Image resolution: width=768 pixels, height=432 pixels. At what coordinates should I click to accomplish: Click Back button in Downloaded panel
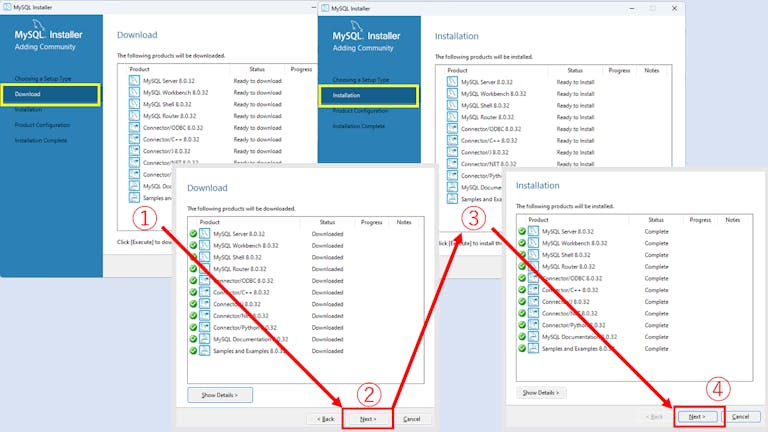[x=325, y=419]
